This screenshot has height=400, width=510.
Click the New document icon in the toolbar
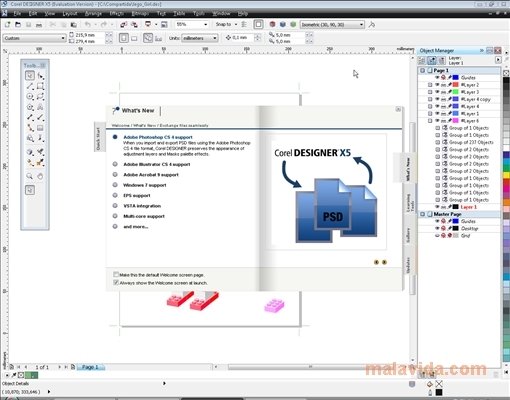coord(8,24)
